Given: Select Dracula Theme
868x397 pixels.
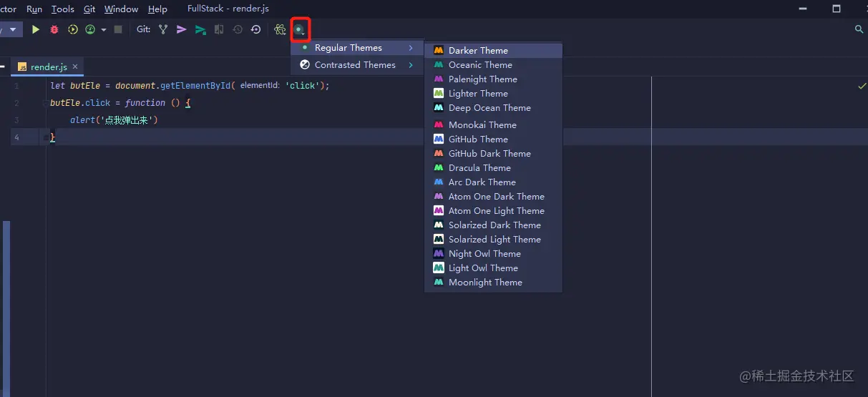Looking at the screenshot, I should coord(493,168).
